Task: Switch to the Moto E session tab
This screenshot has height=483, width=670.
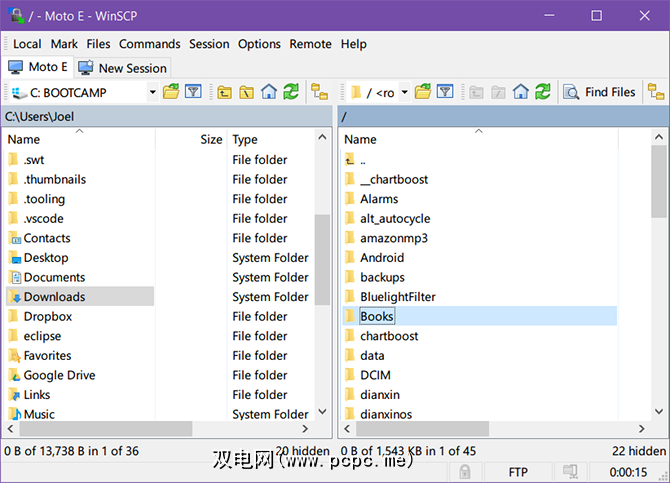Action: click(38, 67)
